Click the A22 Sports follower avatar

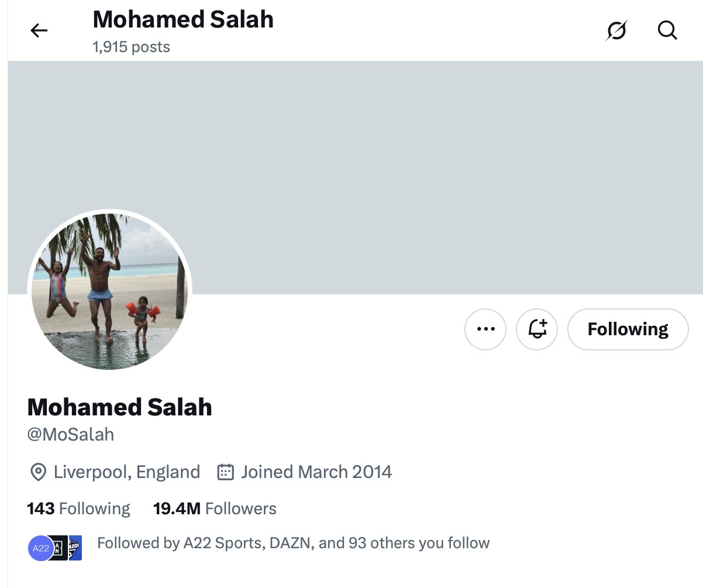pos(40,548)
